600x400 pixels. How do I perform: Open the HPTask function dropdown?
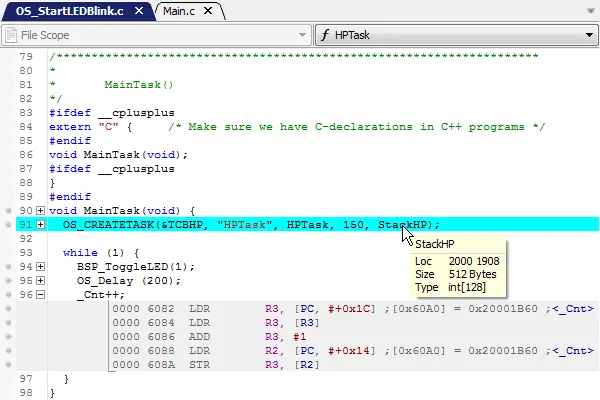tap(588, 35)
